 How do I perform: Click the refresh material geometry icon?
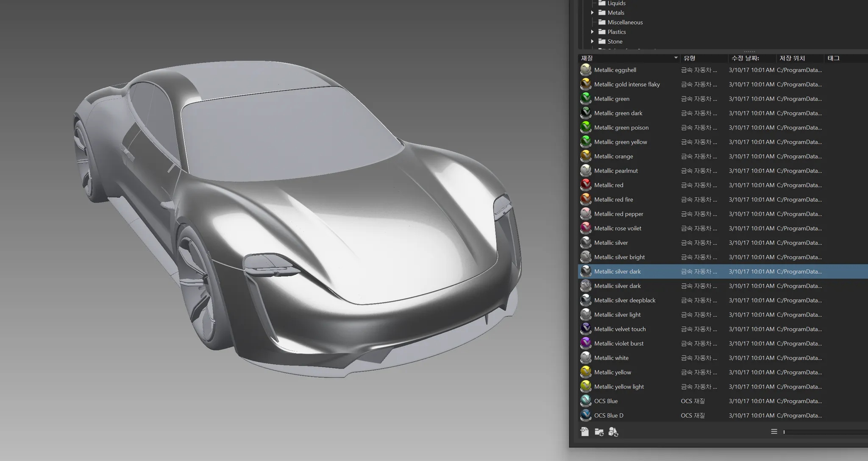point(613,432)
